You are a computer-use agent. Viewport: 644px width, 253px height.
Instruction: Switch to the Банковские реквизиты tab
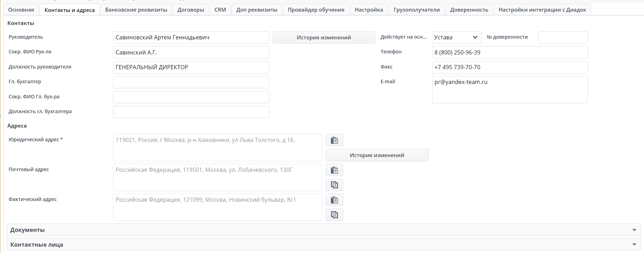(136, 10)
